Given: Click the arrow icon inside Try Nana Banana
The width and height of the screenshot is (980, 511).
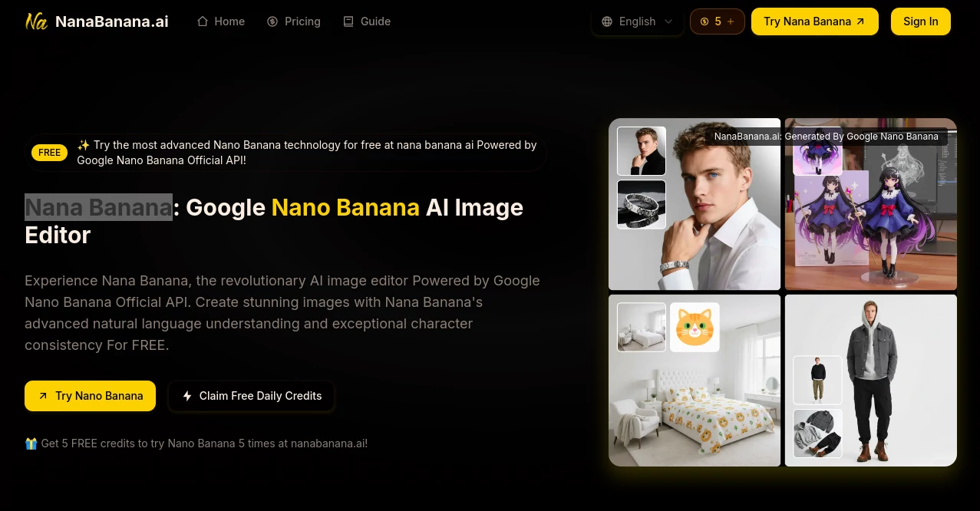Looking at the screenshot, I should click(860, 21).
